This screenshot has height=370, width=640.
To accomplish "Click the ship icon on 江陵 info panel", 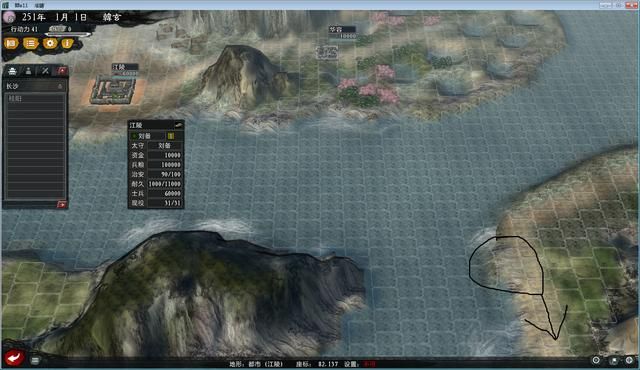I will pos(178,125).
